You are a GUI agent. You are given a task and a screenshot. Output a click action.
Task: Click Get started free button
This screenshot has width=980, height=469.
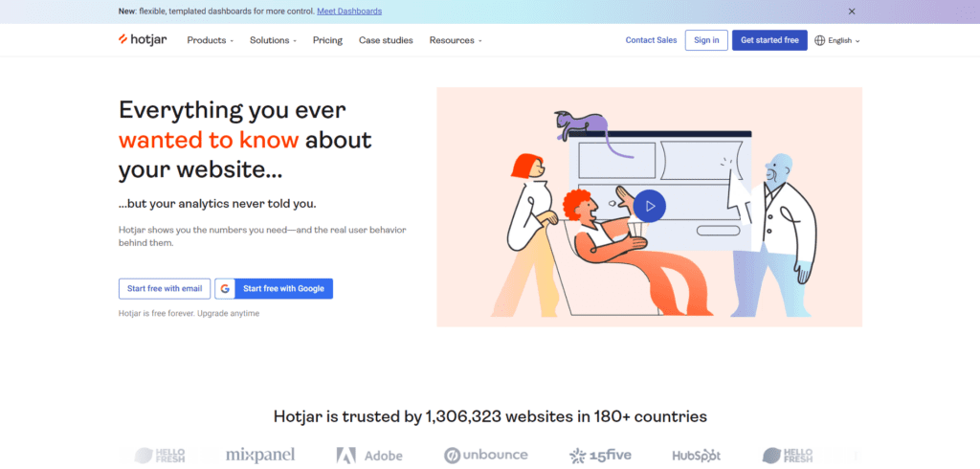pos(769,40)
